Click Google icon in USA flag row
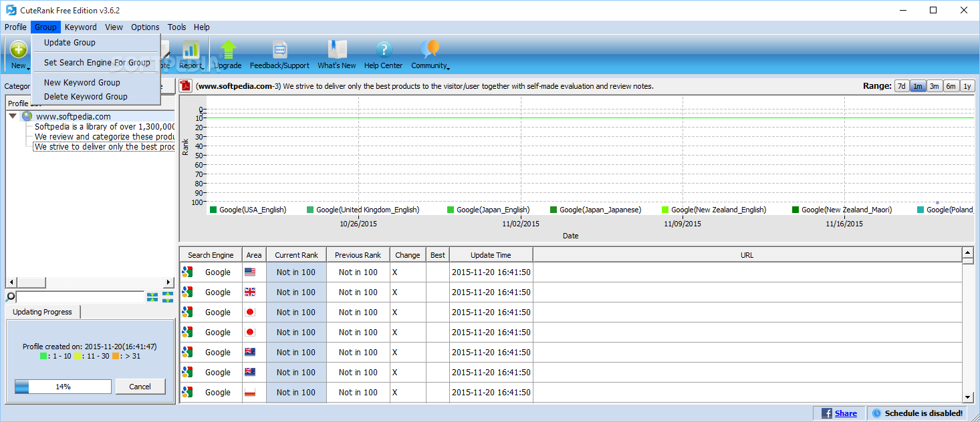This screenshot has width=980, height=422. pos(187,272)
